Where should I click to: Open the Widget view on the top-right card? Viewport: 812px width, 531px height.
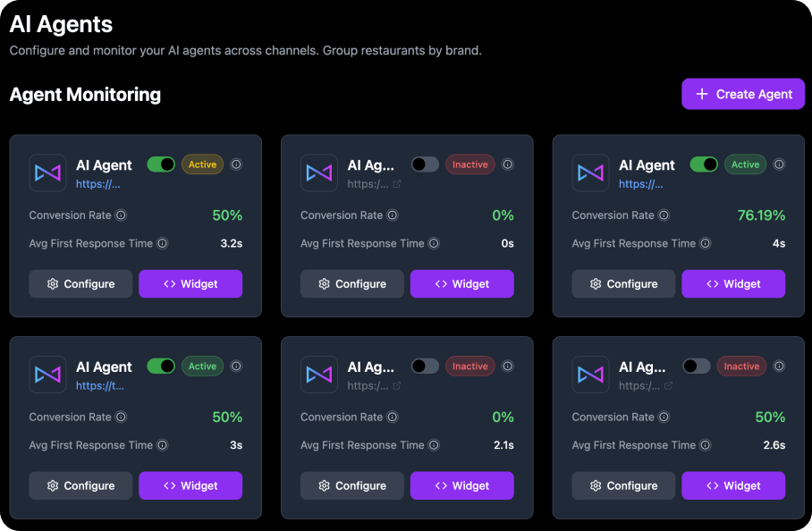pos(733,283)
